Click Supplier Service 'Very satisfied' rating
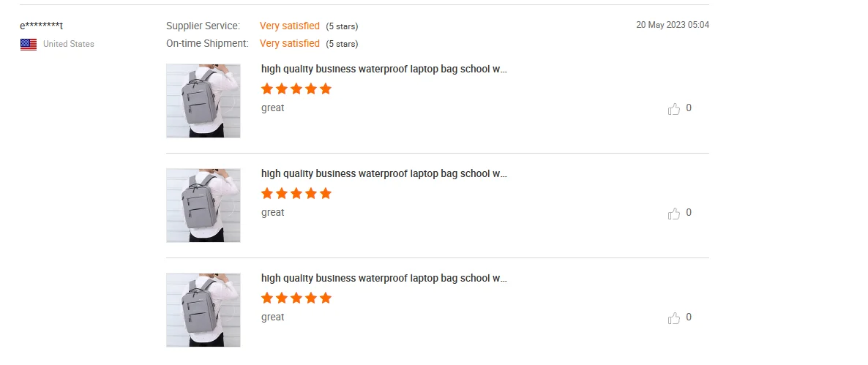This screenshot has width=868, height=365. click(x=290, y=26)
